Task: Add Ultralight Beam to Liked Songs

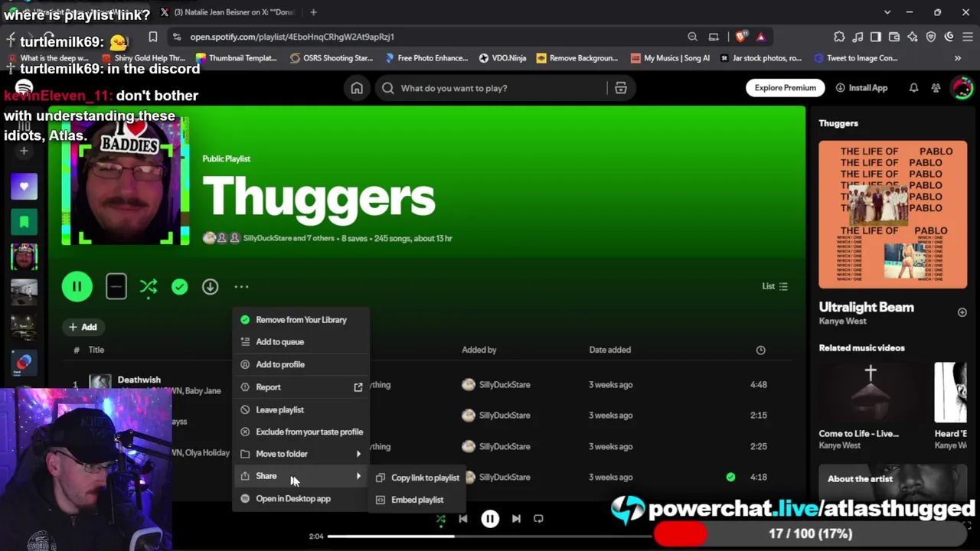Action: (x=962, y=312)
